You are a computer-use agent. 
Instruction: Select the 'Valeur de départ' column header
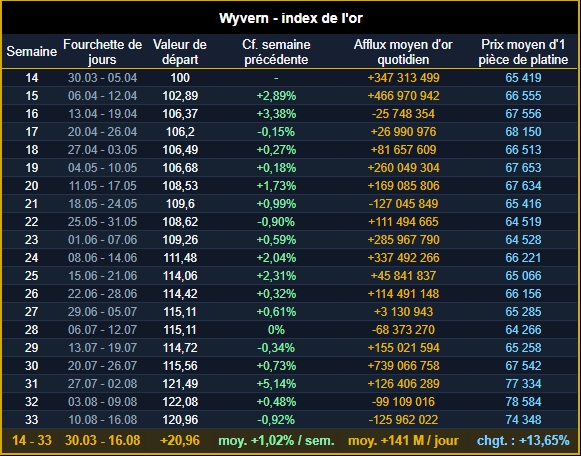180,52
